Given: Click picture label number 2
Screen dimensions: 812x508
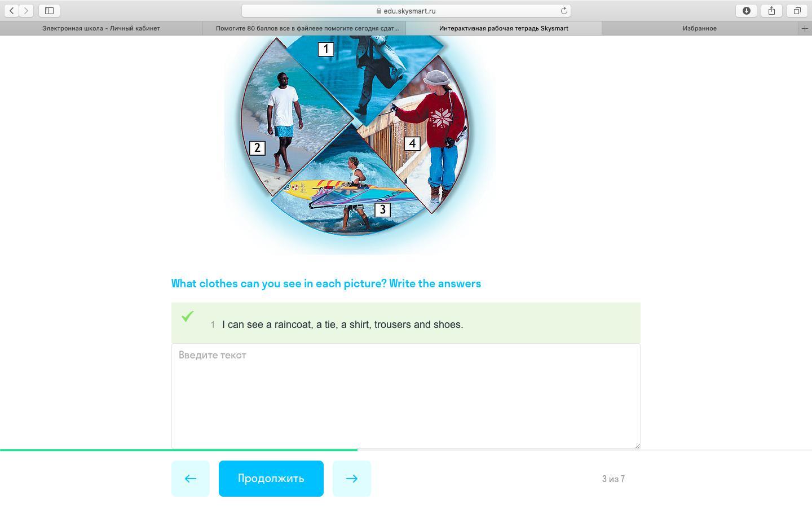Looking at the screenshot, I should (257, 148).
